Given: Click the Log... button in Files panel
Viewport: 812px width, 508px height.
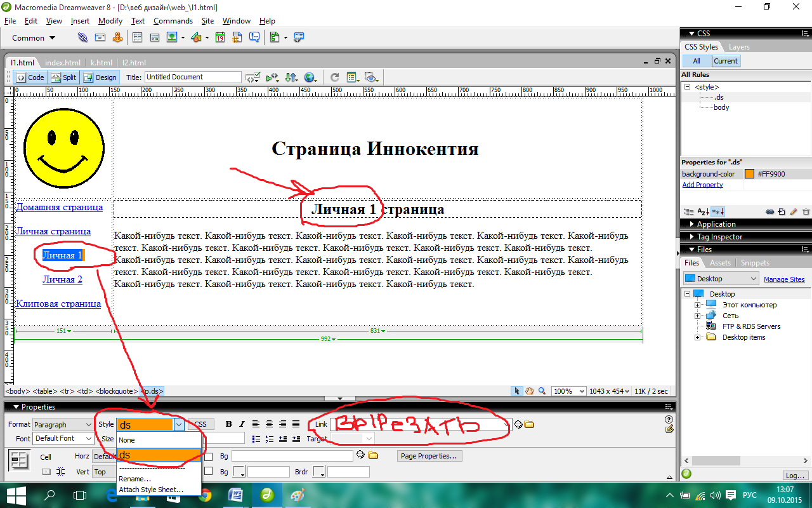Looking at the screenshot, I should 794,475.
